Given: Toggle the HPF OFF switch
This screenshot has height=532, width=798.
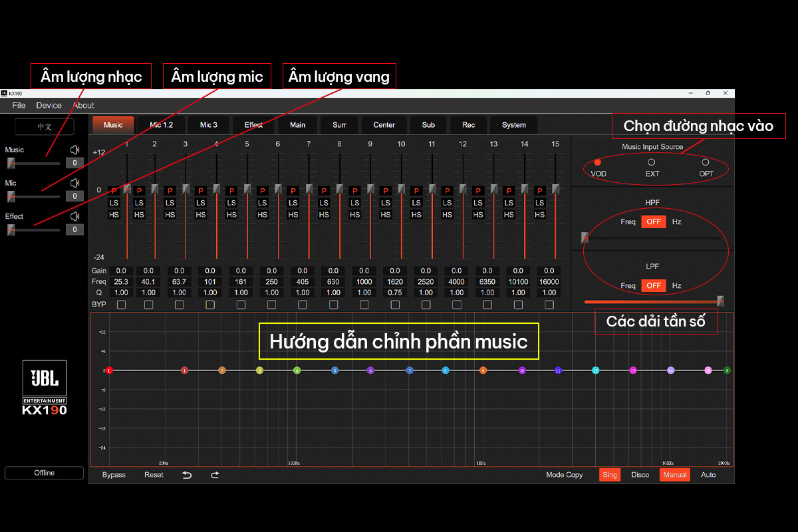Looking at the screenshot, I should pos(653,221).
